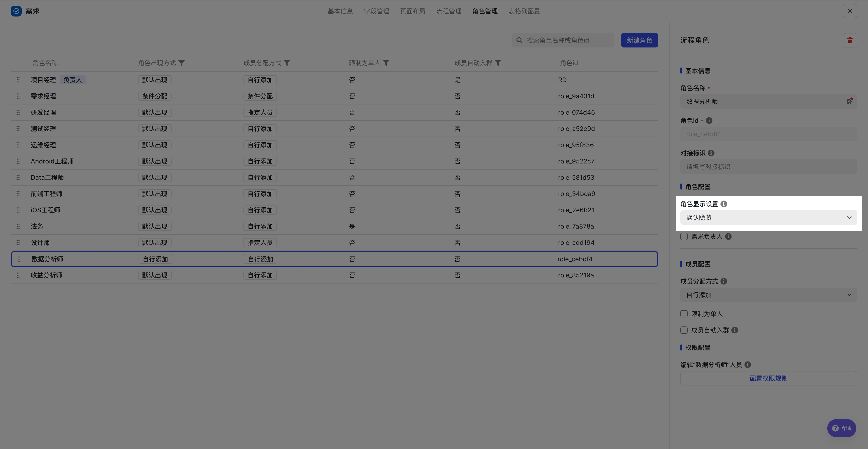Select the 研发经理 role name

coord(43,112)
